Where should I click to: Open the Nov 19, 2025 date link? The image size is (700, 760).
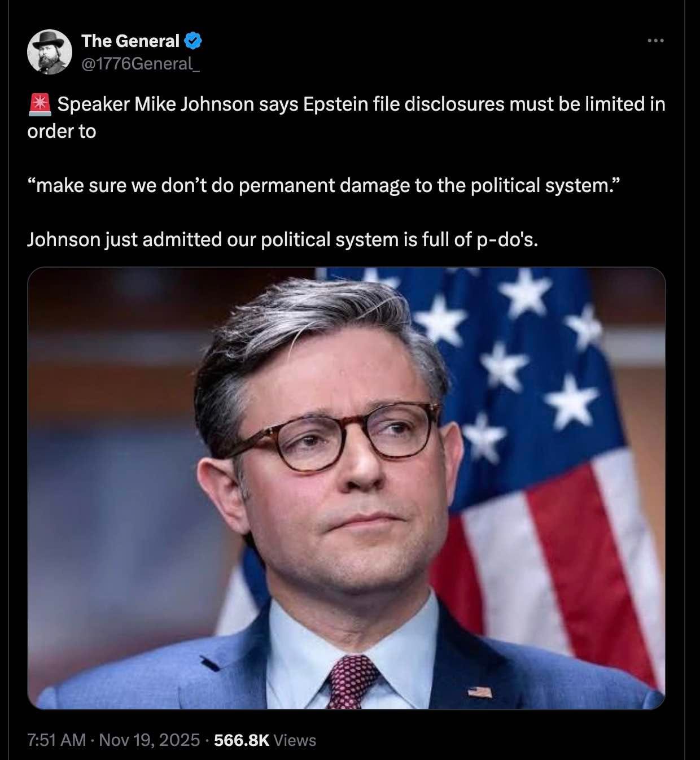click(150, 740)
